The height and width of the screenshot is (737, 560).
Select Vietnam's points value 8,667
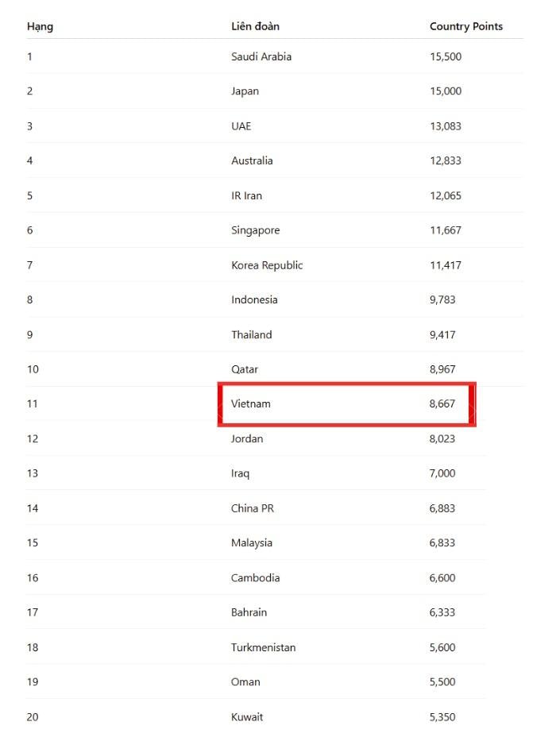442,403
